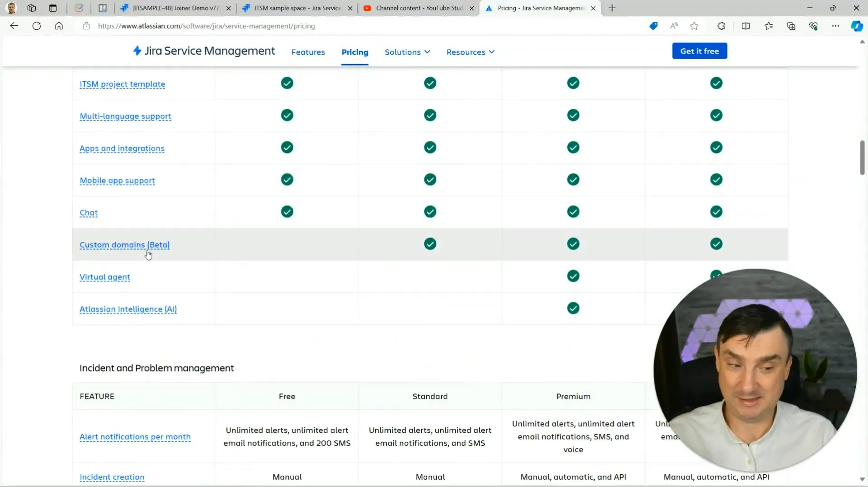Click Premium checkmark for Virtual agent
This screenshot has width=868, height=487.
[573, 276]
